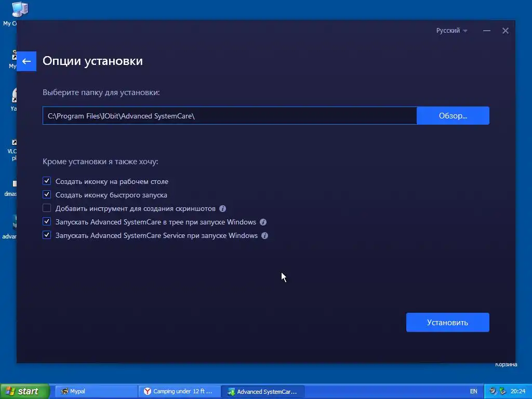Uncheck Создать иконку быстрого запуска
This screenshot has width=532, height=399.
(x=47, y=194)
